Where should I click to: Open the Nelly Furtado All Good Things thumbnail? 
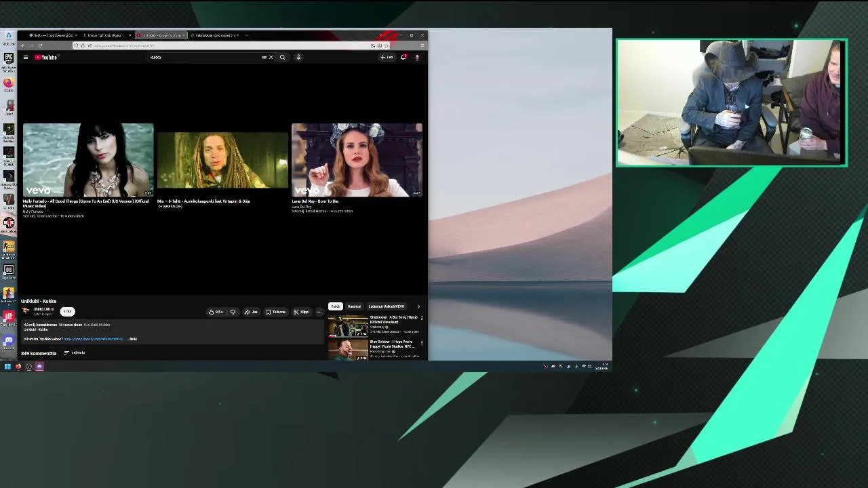point(88,160)
